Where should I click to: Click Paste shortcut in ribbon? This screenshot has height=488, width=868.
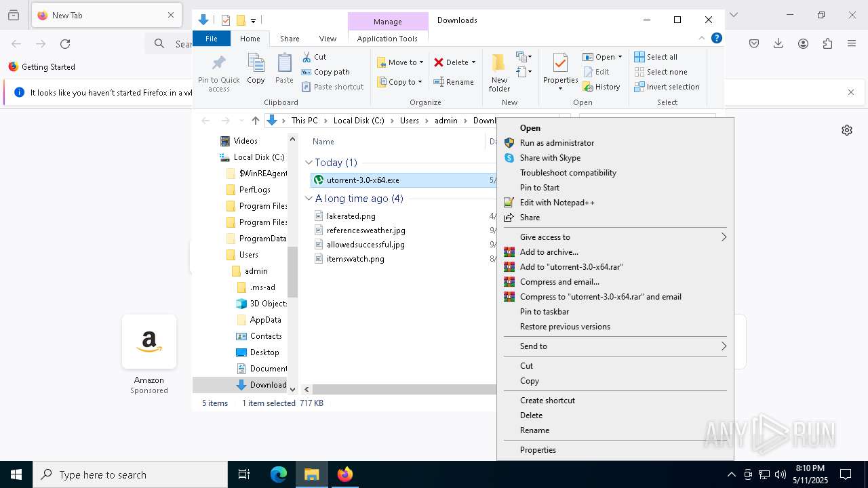tap(332, 87)
